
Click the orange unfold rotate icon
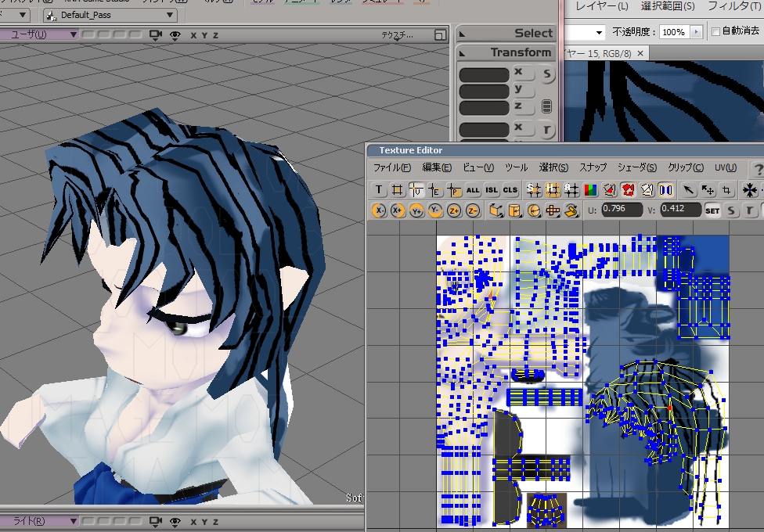click(571, 210)
